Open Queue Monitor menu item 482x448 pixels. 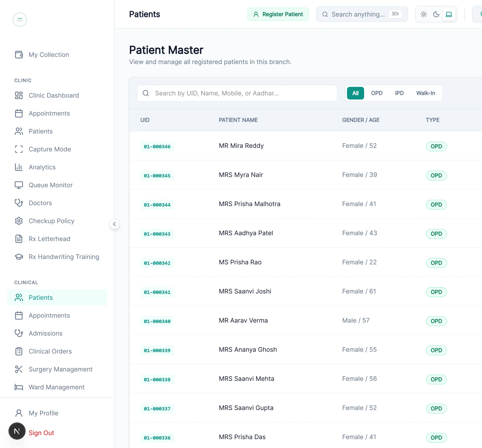click(57, 185)
